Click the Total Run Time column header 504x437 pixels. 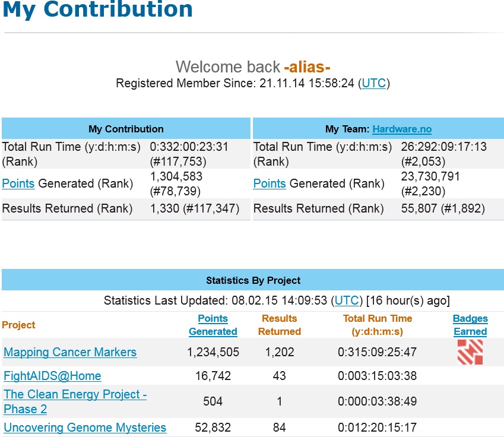pos(378,325)
